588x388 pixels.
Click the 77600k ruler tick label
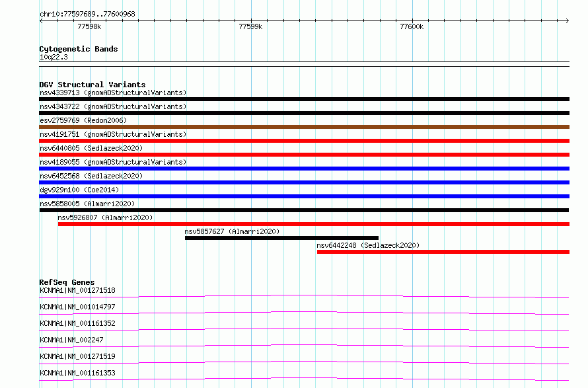click(412, 26)
